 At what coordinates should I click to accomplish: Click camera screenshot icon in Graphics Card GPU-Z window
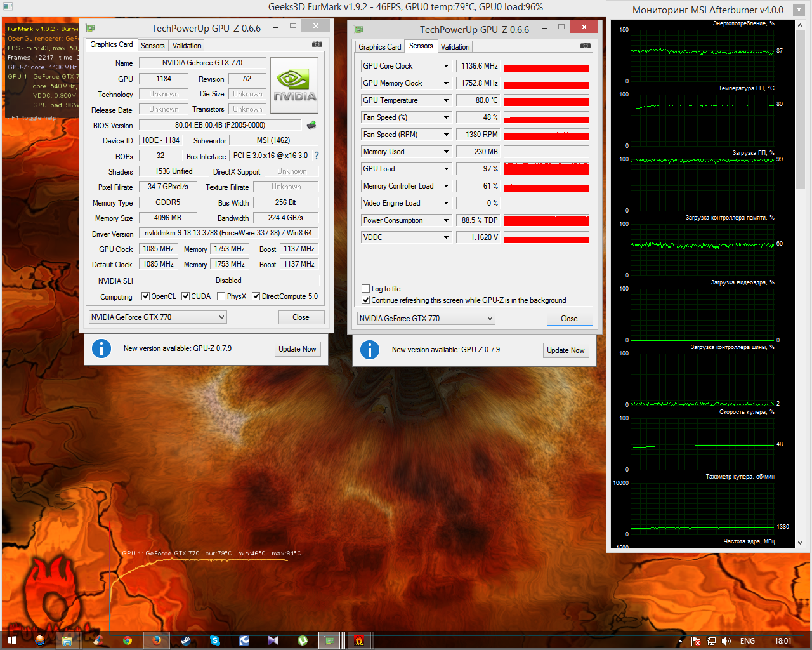317,44
